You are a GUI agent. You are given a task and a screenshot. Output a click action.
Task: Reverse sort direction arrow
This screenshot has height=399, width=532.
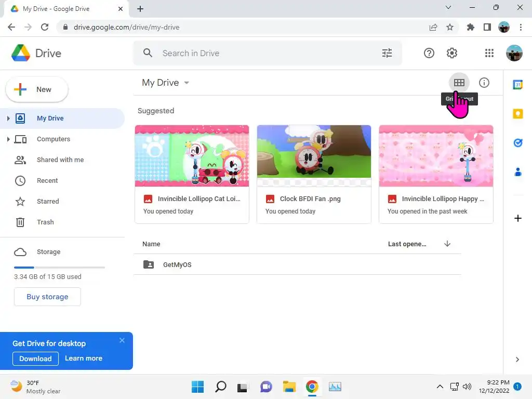click(x=447, y=244)
